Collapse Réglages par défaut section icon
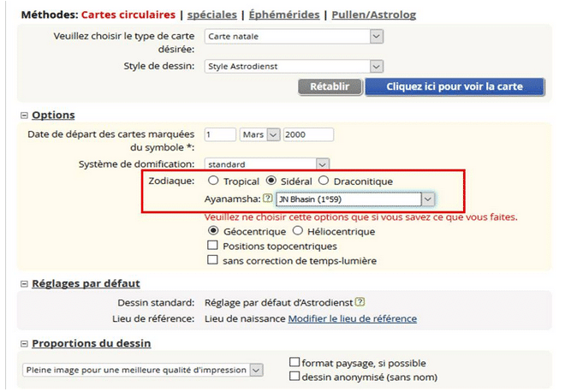571x392 pixels. pyautogui.click(x=25, y=284)
